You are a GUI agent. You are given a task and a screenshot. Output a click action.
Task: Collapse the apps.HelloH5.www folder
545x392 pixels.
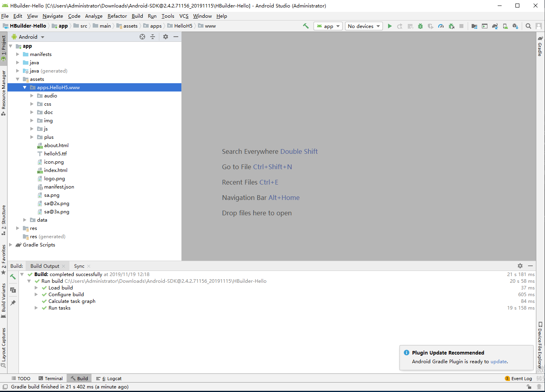25,88
